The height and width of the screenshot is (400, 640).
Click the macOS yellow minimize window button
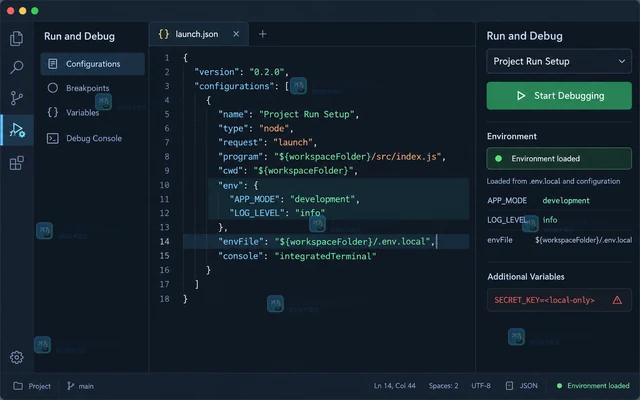point(23,11)
